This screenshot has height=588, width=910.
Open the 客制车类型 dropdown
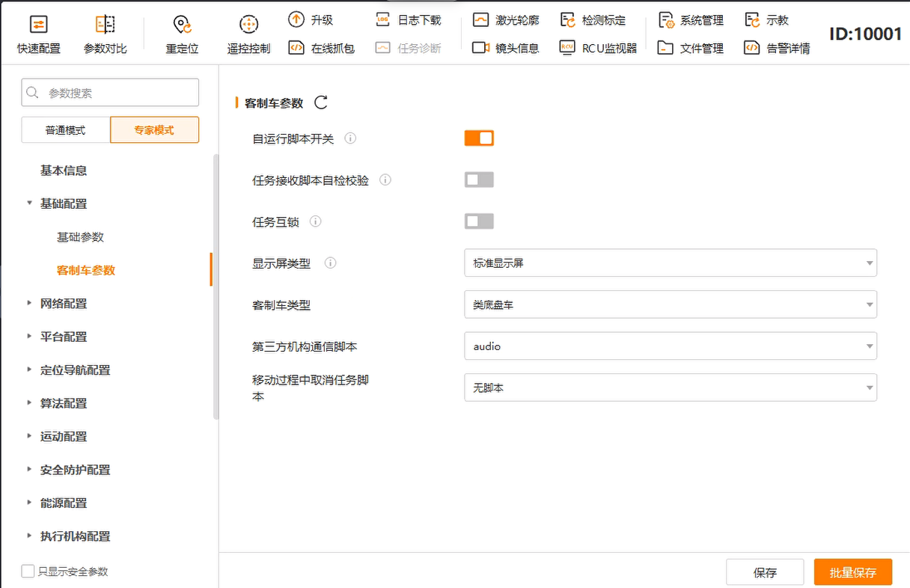point(671,304)
